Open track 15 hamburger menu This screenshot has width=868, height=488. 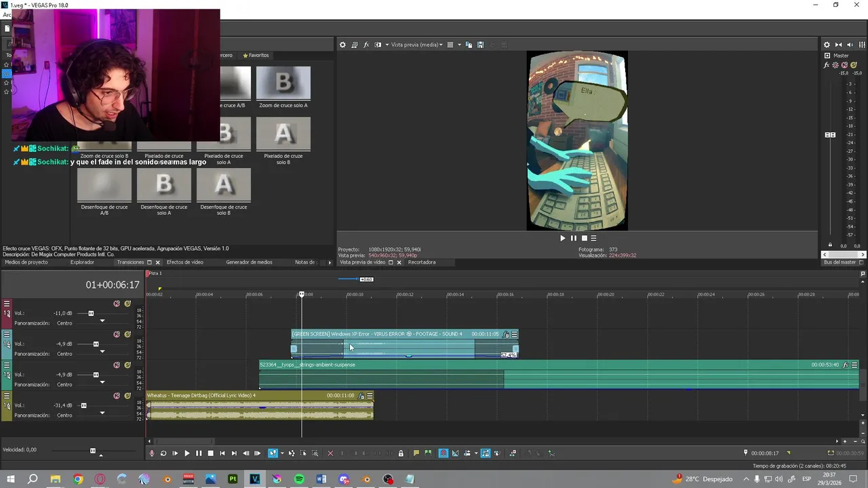tap(7, 365)
